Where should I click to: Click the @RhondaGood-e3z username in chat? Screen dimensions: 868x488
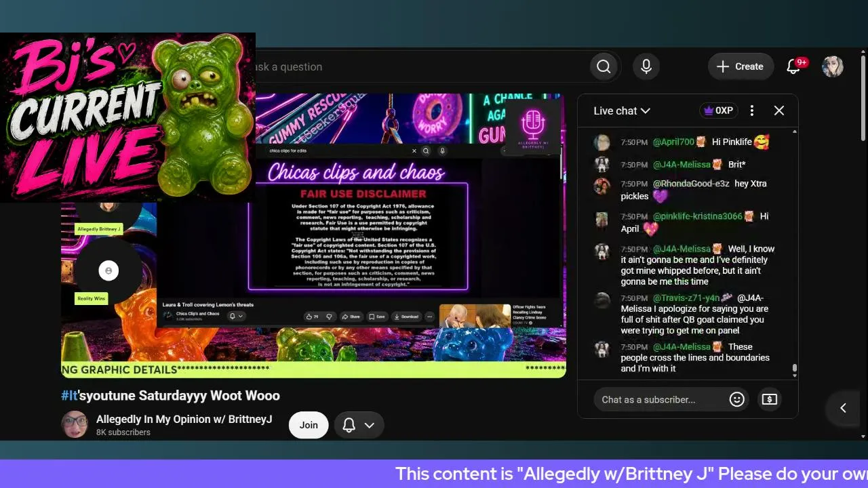pos(691,184)
